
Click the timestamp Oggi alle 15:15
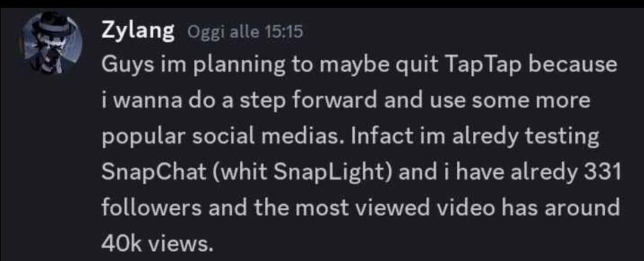245,32
